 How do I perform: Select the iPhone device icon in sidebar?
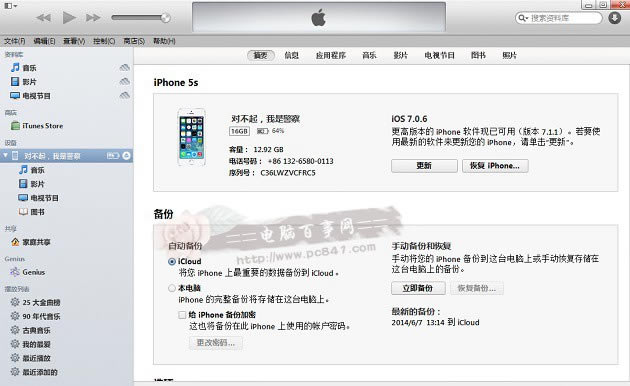click(x=15, y=155)
